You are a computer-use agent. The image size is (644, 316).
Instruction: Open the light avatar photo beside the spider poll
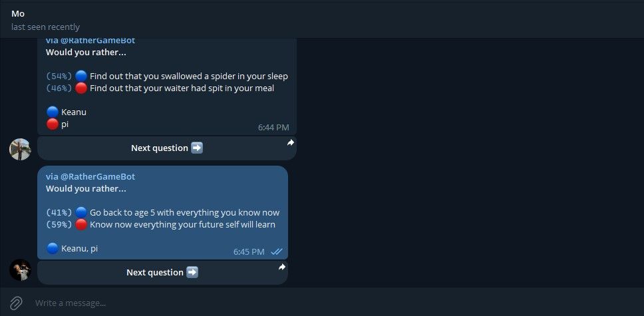click(x=20, y=149)
